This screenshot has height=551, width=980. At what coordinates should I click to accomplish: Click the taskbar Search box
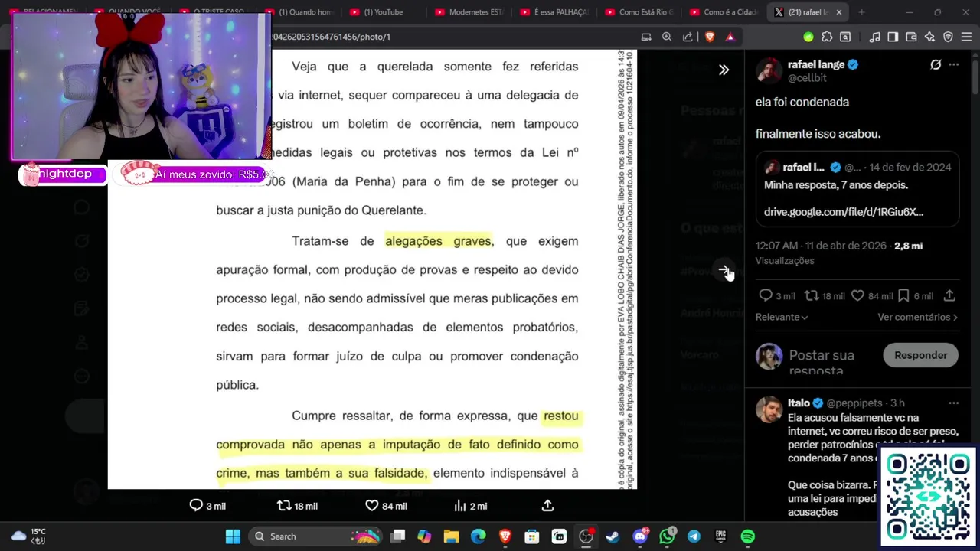coord(315,536)
